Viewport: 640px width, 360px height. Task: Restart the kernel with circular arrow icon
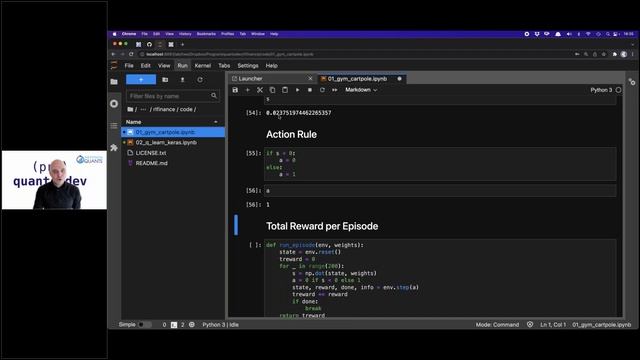click(x=322, y=90)
